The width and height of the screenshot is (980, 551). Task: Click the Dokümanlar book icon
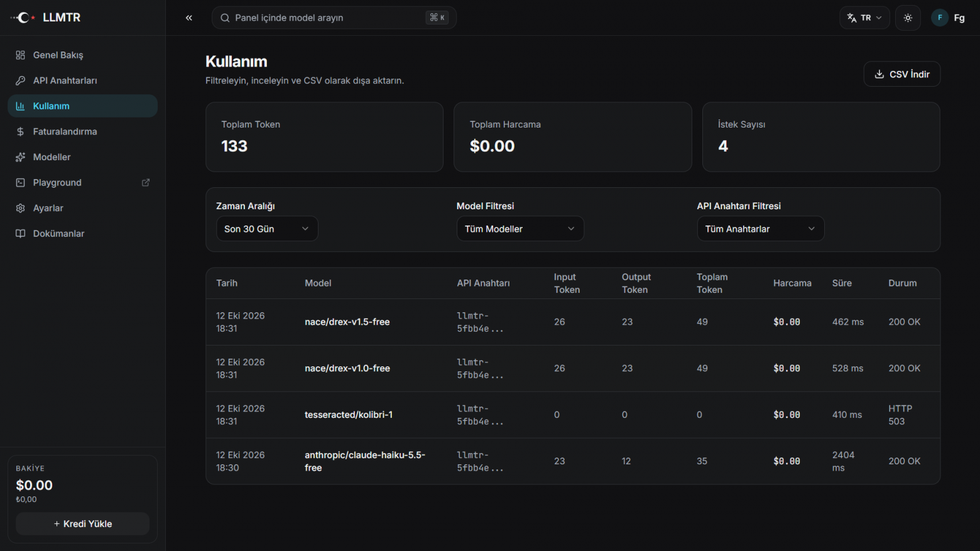21,234
